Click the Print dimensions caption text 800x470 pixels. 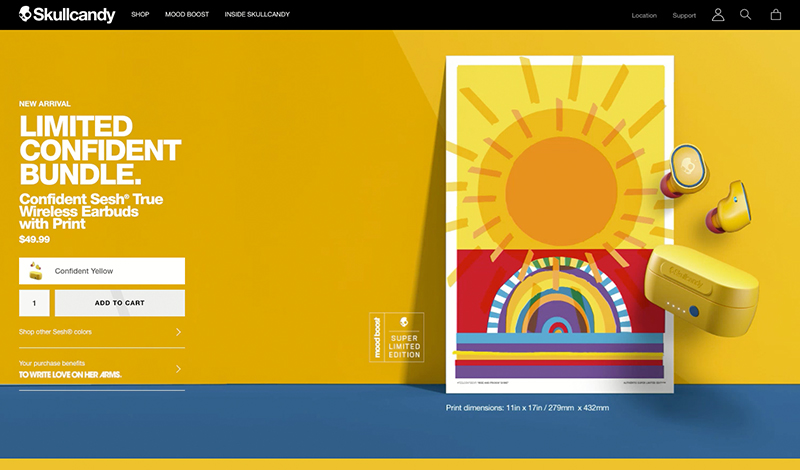[527, 408]
